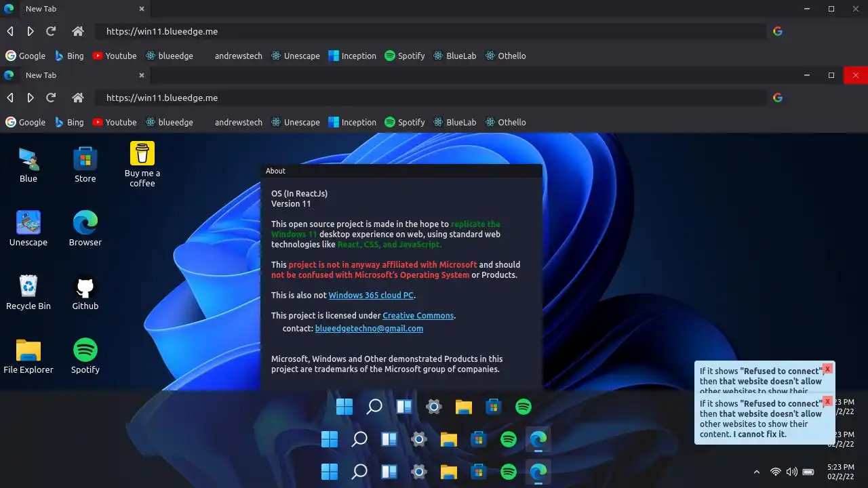The height and width of the screenshot is (488, 868).
Task: Click Google icon right of outer address bar
Action: pyautogui.click(x=778, y=31)
